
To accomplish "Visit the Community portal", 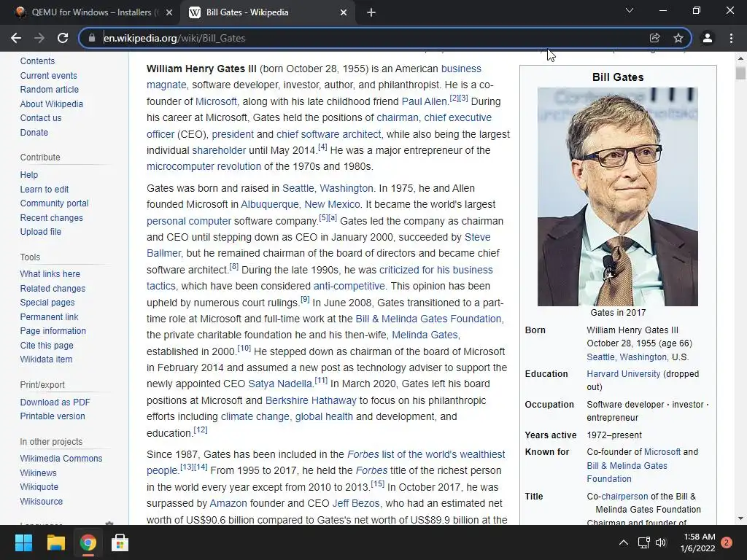I will coord(54,203).
